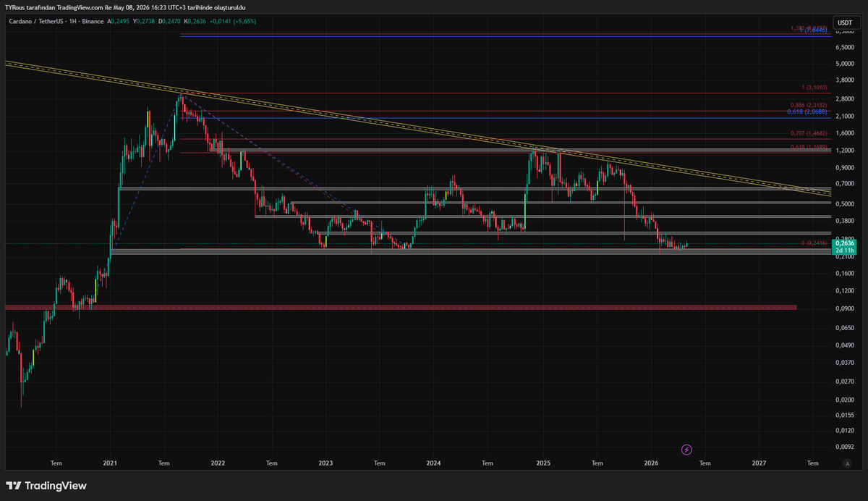The image size is (868, 501).
Task: Toggle the auto scale "A" button
Action: pos(846,463)
